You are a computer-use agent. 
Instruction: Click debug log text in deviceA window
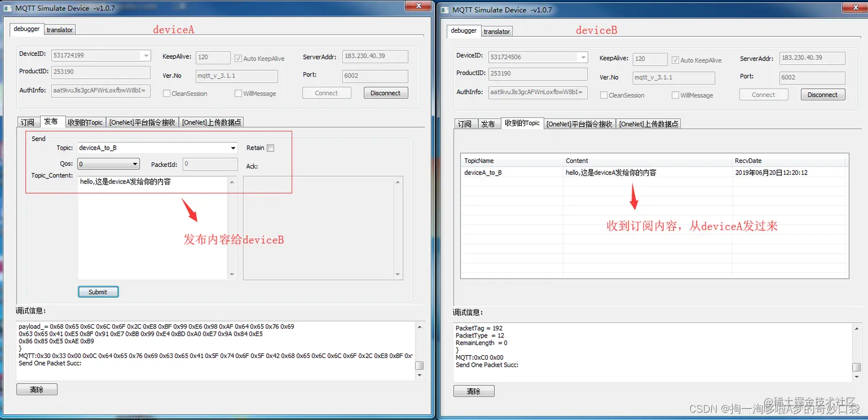216,344
